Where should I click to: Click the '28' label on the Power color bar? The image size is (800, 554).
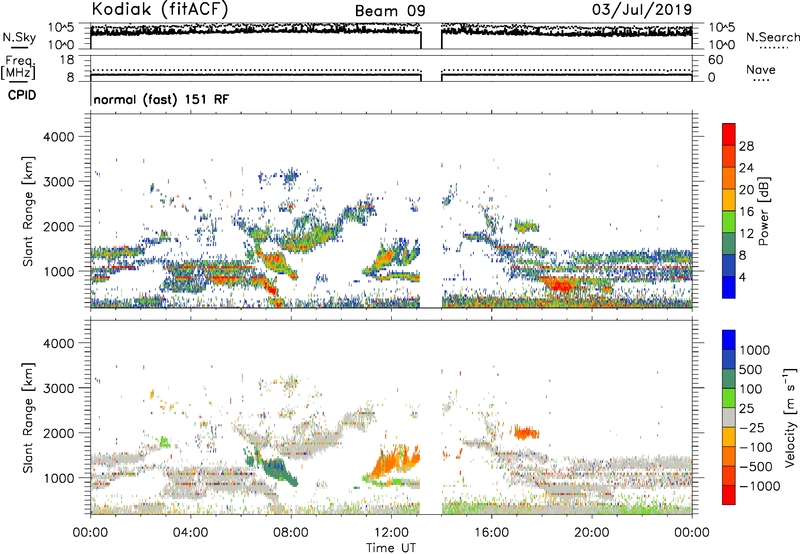(746, 146)
